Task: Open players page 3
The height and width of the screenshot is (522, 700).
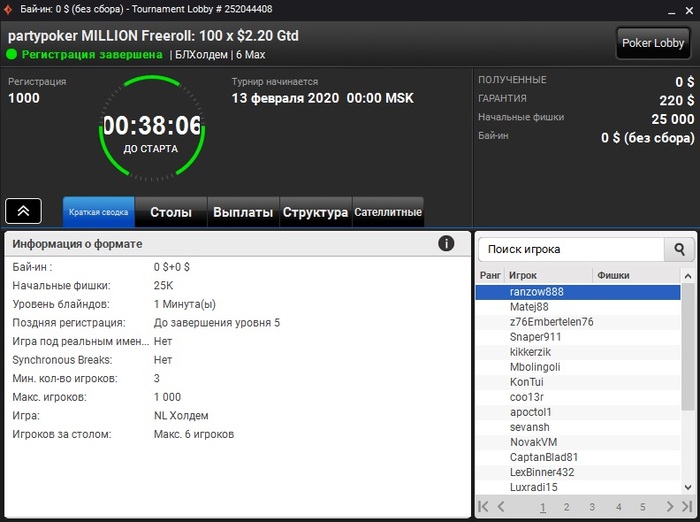Action: coord(592,507)
